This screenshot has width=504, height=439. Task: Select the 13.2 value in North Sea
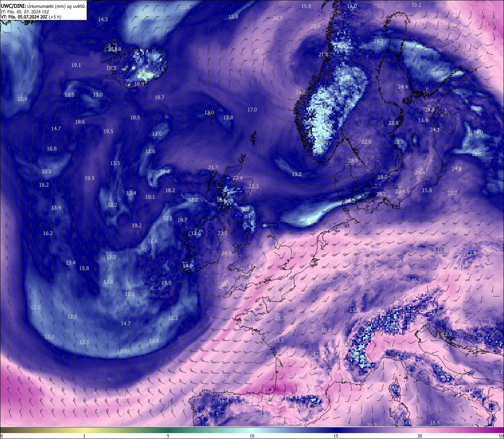tap(296, 174)
